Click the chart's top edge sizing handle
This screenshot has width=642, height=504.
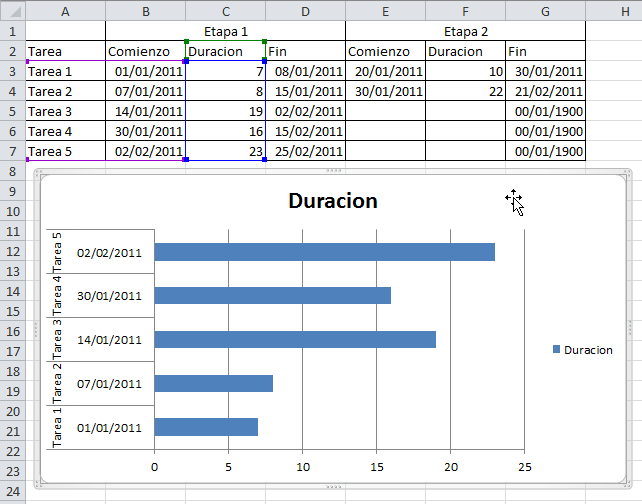click(334, 170)
